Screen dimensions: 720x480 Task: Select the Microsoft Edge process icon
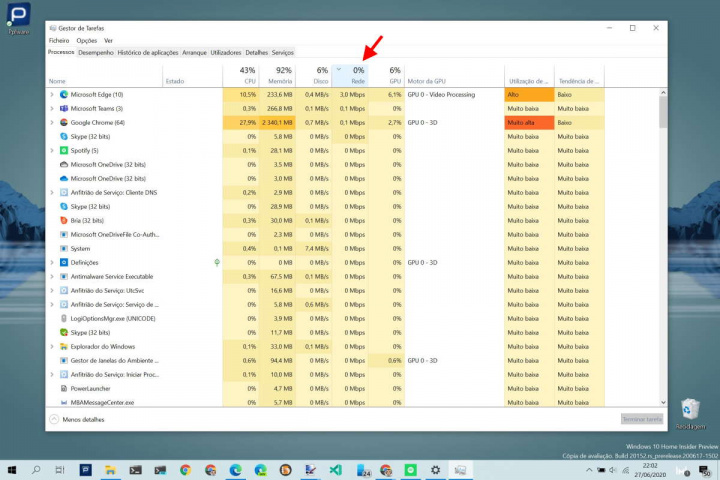(x=63, y=94)
